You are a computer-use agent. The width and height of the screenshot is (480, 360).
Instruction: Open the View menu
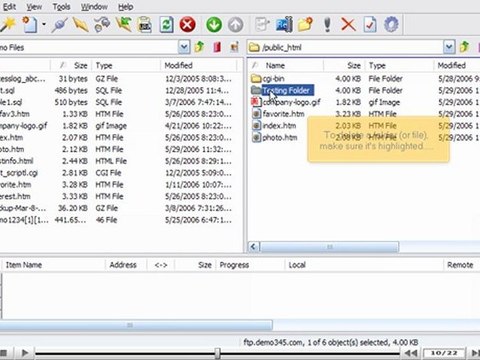point(34,7)
